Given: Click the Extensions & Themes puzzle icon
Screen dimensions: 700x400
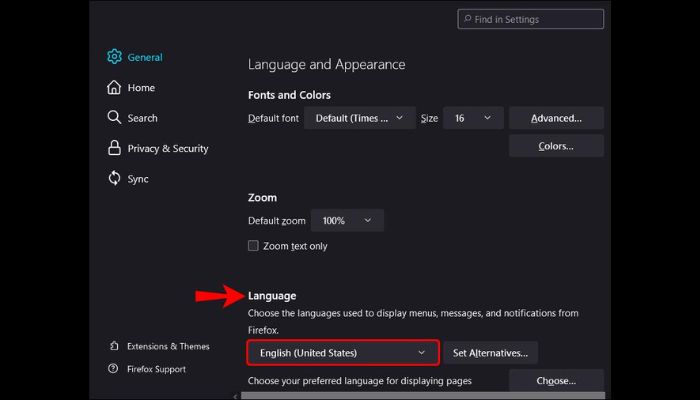Looking at the screenshot, I should coord(113,346).
